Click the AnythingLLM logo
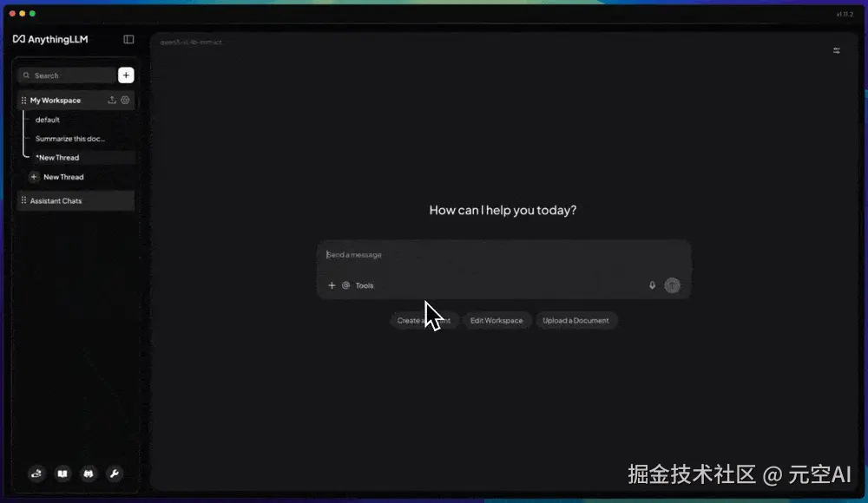Screen dimensions: 868x503 point(50,39)
